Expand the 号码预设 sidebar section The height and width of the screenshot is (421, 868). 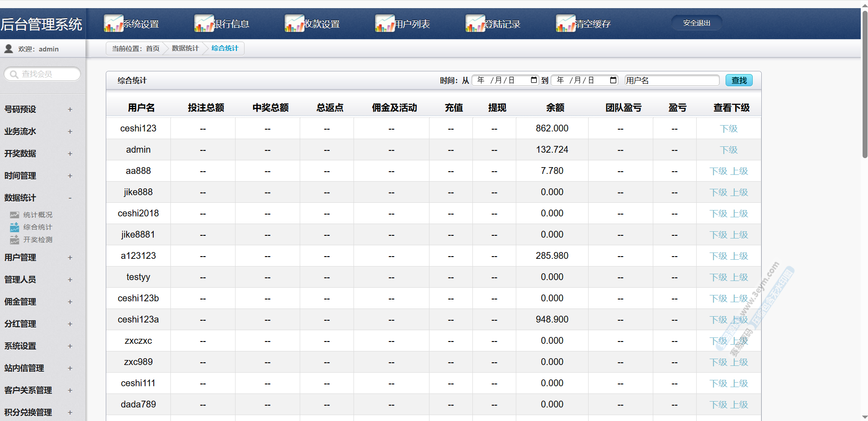[70, 109]
